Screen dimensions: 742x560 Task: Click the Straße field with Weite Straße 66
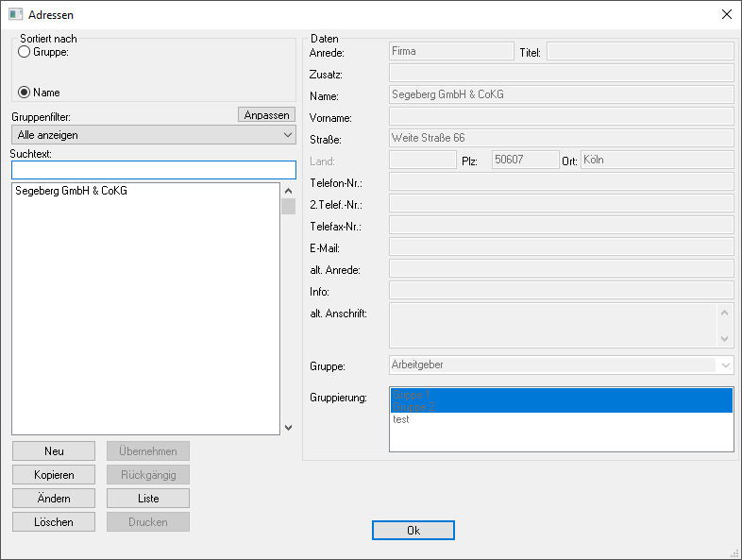point(562,138)
